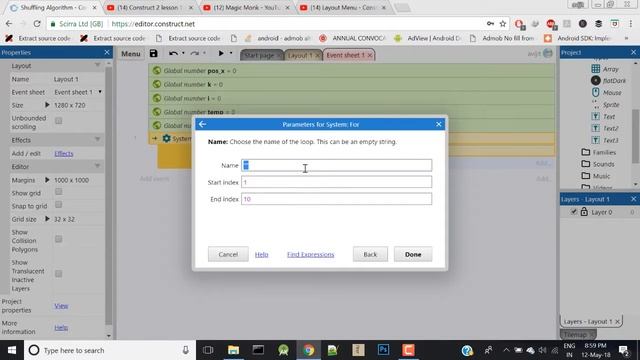Open the Event sheet dropdown
640x360 pixels.
coord(100,92)
